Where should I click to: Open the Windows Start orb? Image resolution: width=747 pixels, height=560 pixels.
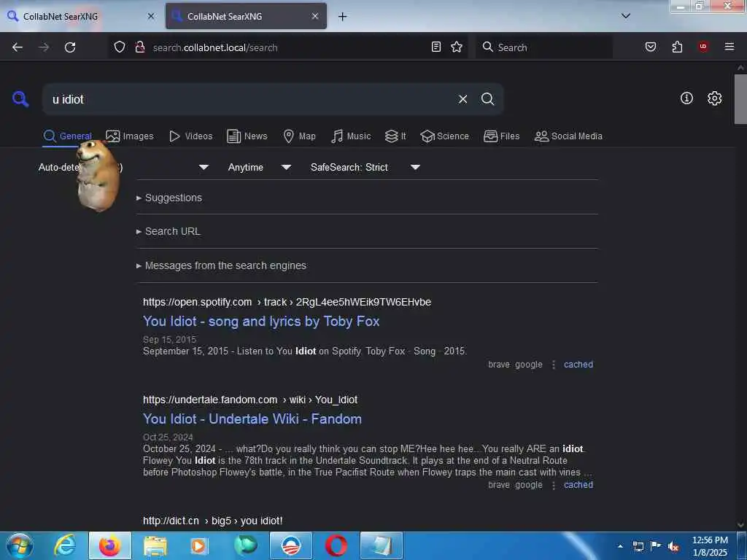(x=20, y=545)
